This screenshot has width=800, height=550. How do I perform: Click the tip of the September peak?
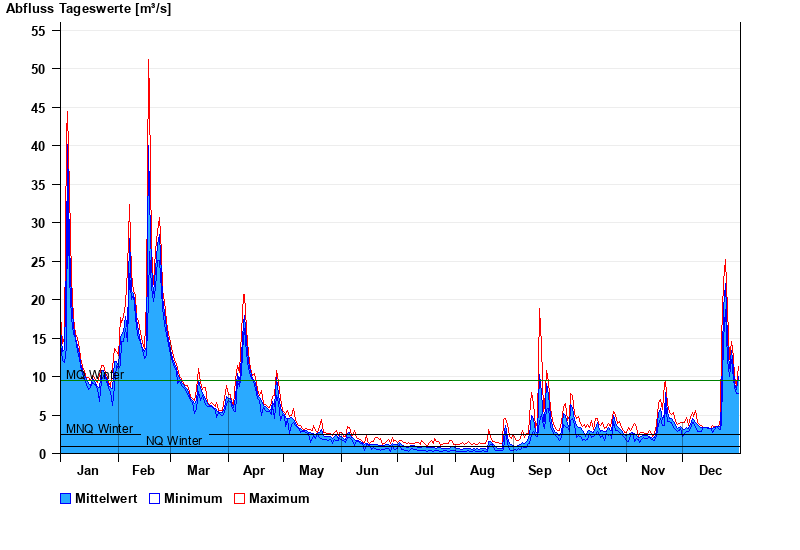click(539, 310)
